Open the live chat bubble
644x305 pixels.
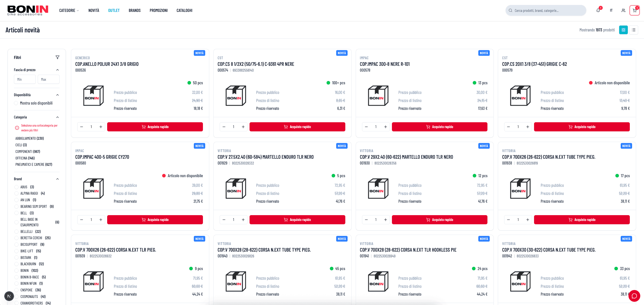(634, 296)
